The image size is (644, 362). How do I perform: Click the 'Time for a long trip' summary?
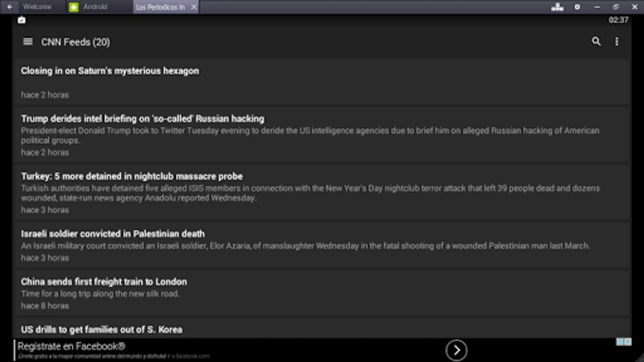tap(100, 294)
